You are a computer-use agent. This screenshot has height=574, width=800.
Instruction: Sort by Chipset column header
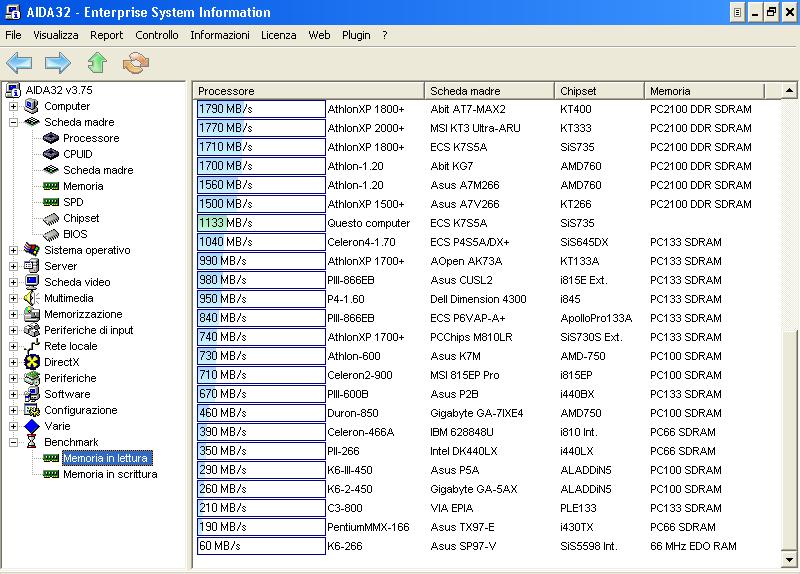(x=599, y=91)
